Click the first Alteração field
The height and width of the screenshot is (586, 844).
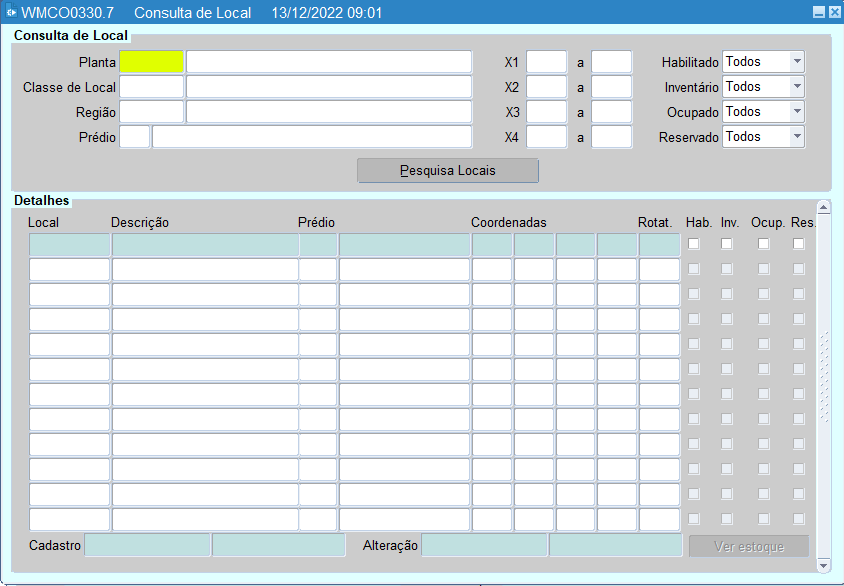[x=484, y=545]
